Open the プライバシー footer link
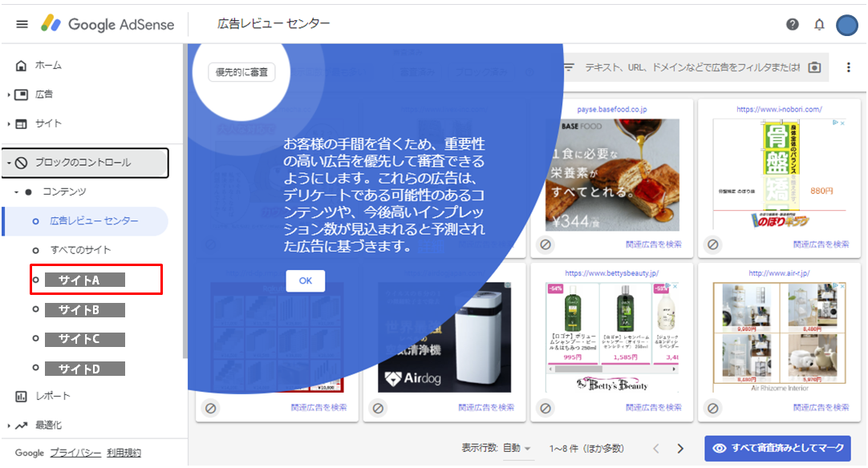Image resolution: width=868 pixels, height=468 pixels. 75,453
